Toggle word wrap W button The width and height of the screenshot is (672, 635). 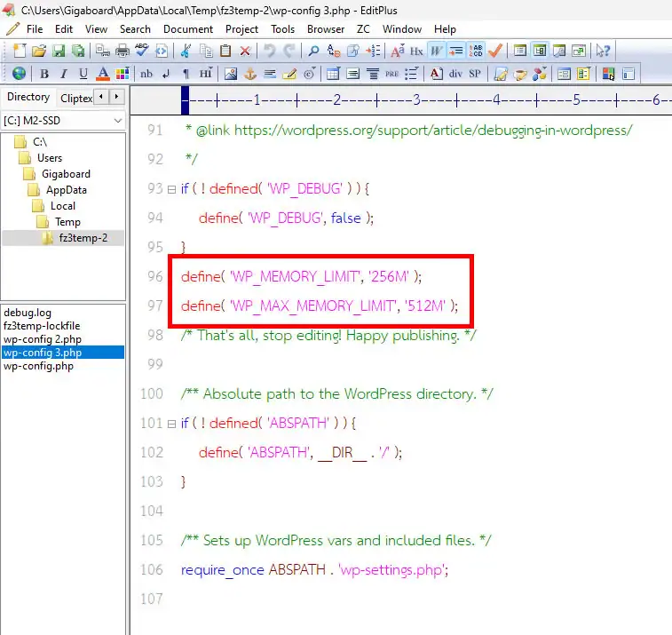[436, 51]
